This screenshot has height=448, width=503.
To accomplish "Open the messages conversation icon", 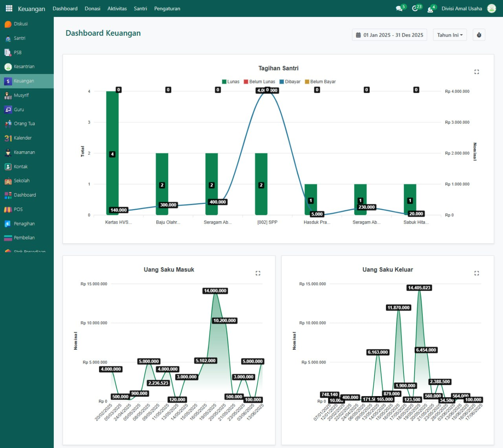I will click(x=400, y=9).
